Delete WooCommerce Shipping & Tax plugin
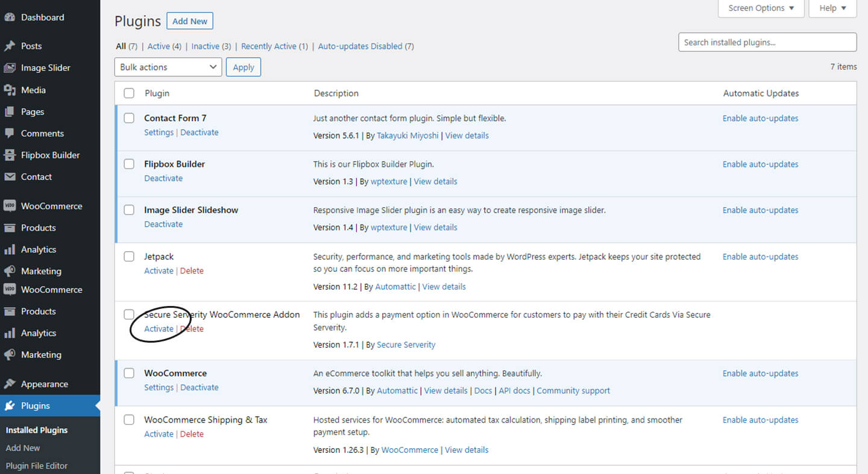This screenshot has width=868, height=474. point(192,434)
